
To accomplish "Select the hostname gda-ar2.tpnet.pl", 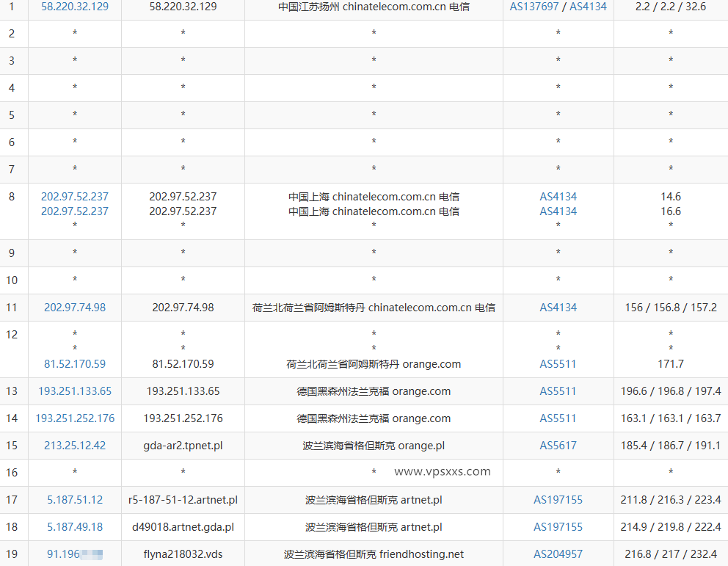I will [183, 446].
